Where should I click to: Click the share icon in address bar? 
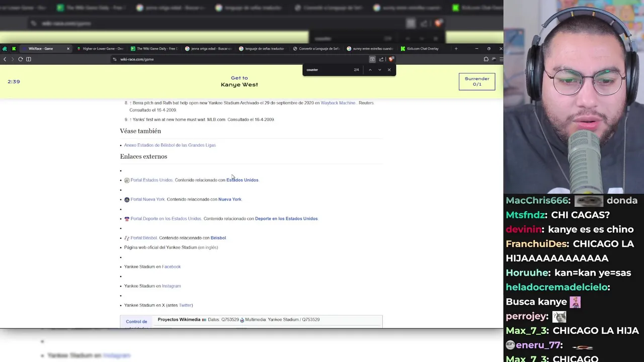click(x=381, y=59)
